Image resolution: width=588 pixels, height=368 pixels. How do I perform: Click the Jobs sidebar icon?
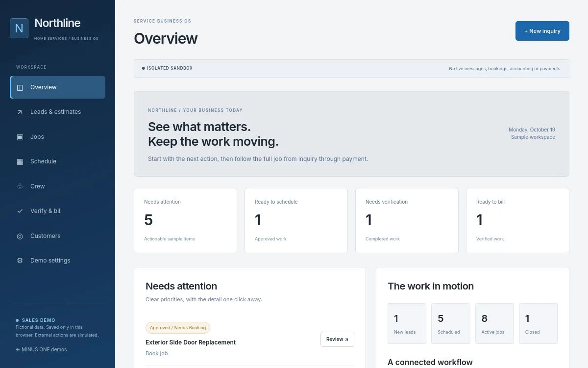point(20,137)
